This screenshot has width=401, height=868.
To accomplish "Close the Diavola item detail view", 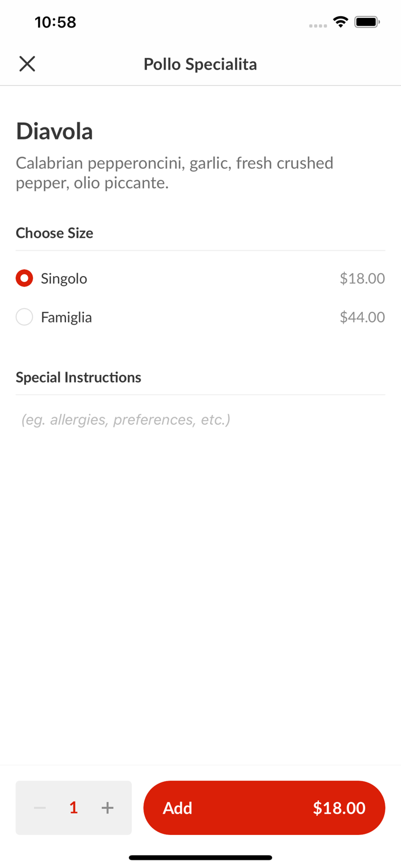I will click(27, 64).
